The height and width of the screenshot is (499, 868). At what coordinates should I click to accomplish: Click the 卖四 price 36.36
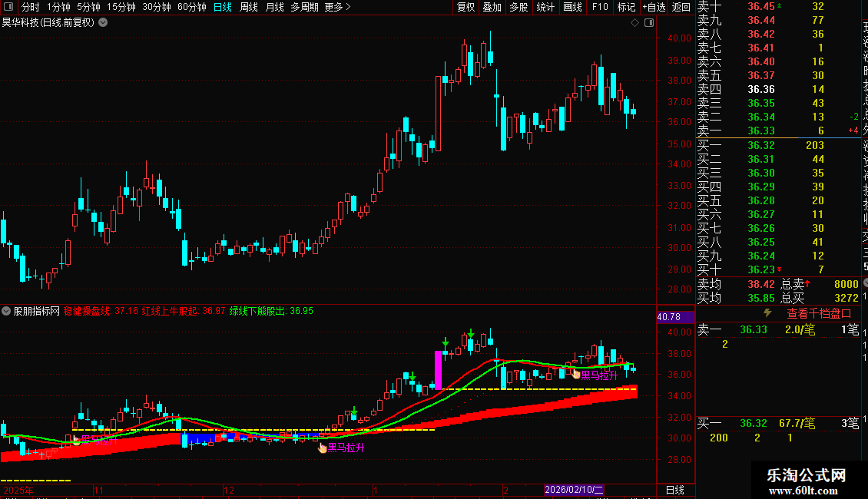(x=760, y=90)
